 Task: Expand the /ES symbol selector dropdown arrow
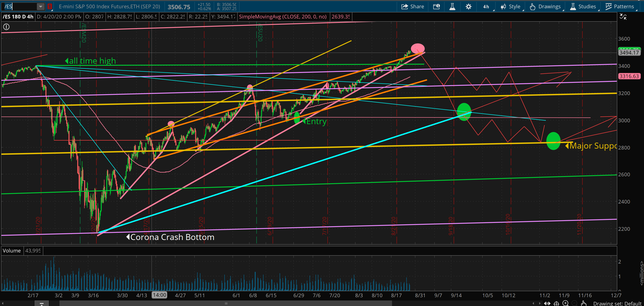point(40,6)
